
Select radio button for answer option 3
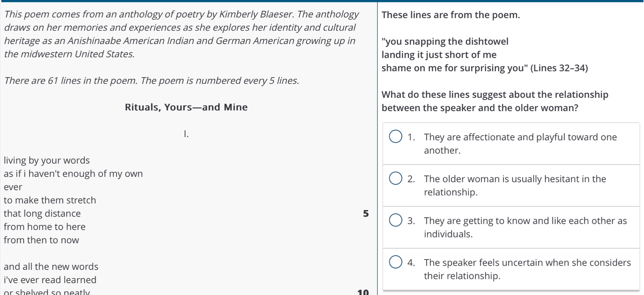[x=396, y=220]
